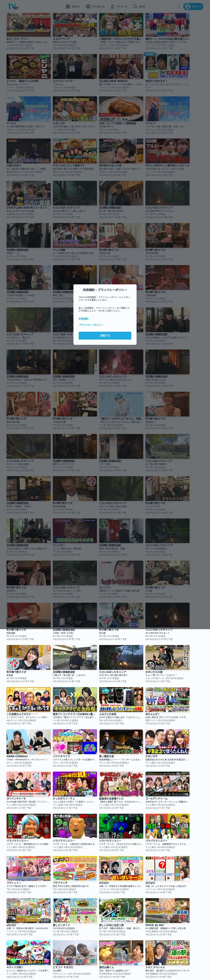Image resolution: width=210 pixels, height=980 pixels.
Task: Open the 東京パソコンクラブ program title
Action: (x=74, y=714)
